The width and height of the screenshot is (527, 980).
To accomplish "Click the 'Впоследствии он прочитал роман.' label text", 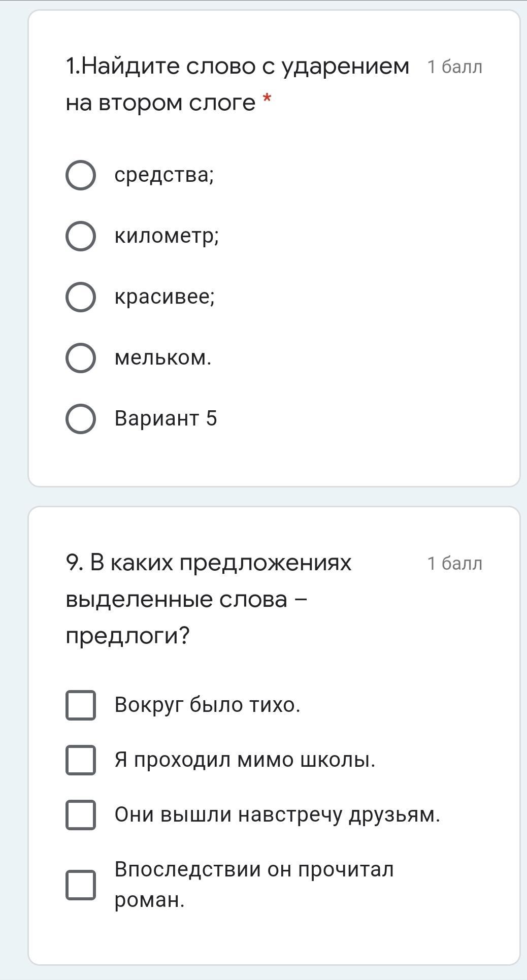I will (x=254, y=885).
